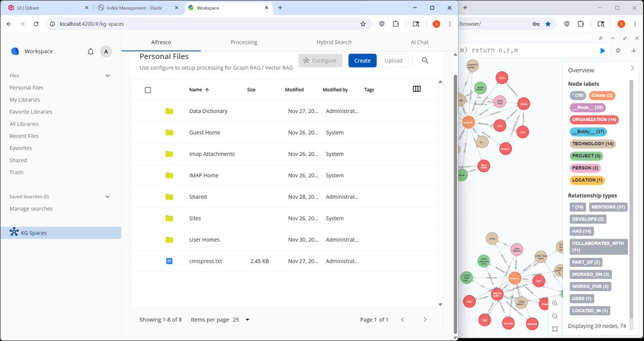Favorite the current query via star icon

618,50
